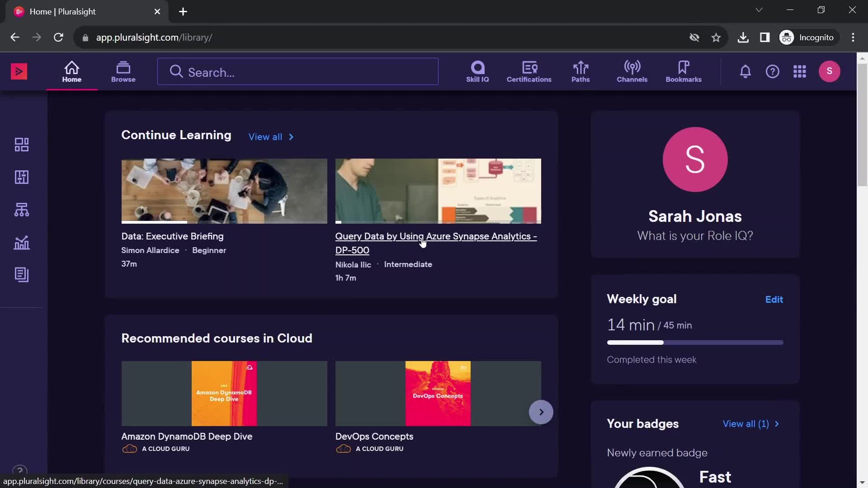
Task: Open the help question mark icon
Action: [773, 71]
